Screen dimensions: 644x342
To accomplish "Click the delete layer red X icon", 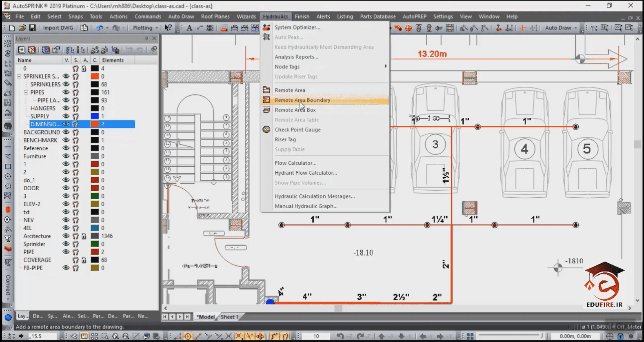I will [32, 50].
